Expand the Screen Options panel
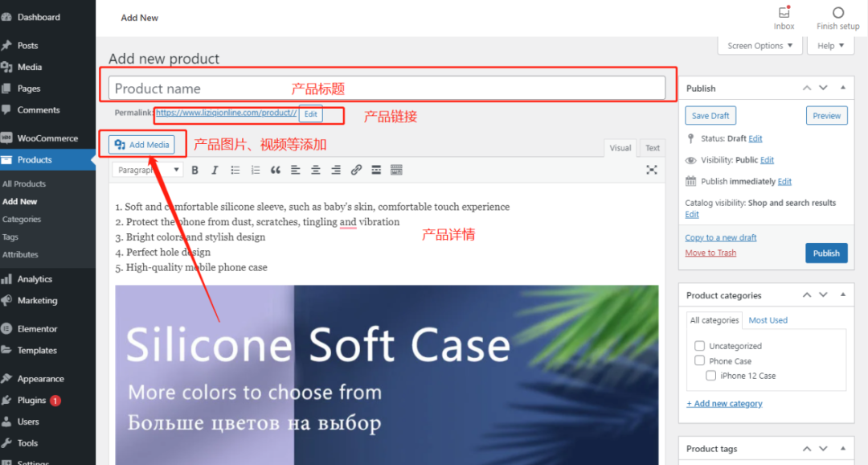The width and height of the screenshot is (868, 465). pyautogui.click(x=759, y=46)
